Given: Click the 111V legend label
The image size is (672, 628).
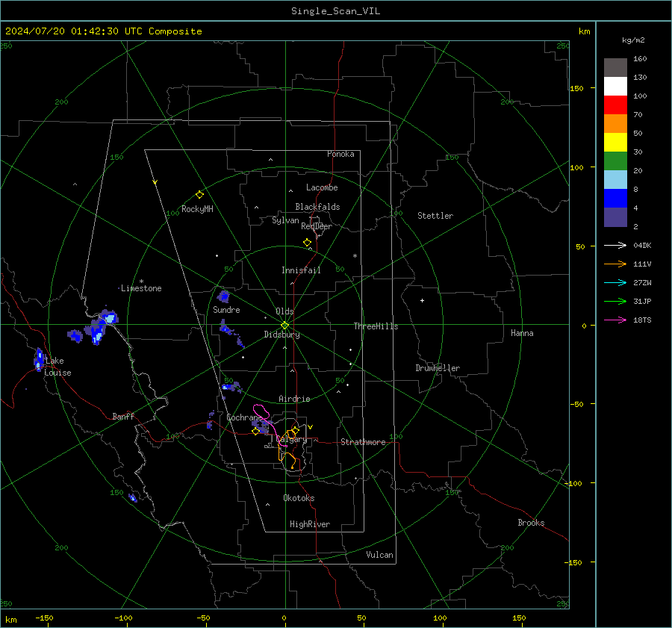Looking at the screenshot, I should pos(642,264).
